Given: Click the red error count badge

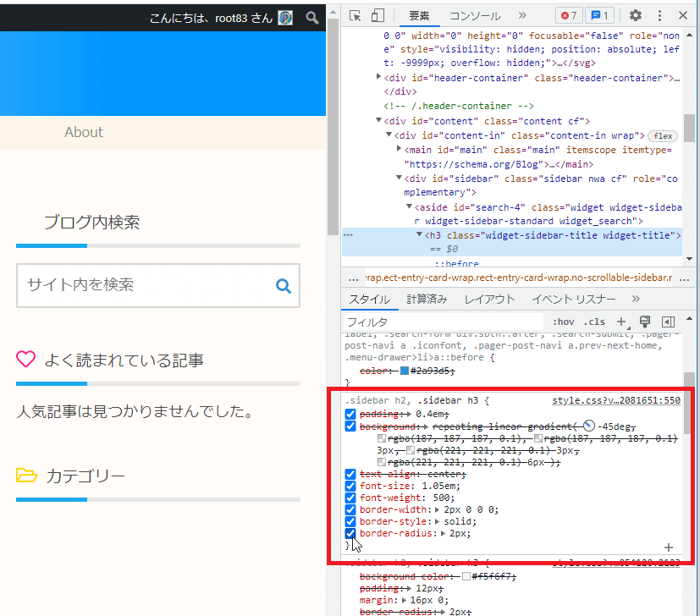Looking at the screenshot, I should [x=568, y=16].
